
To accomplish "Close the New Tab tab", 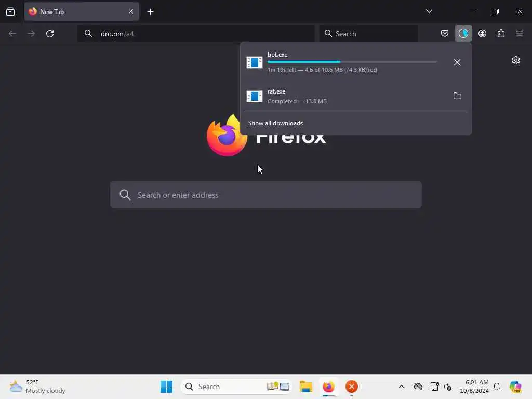I will coord(130,11).
